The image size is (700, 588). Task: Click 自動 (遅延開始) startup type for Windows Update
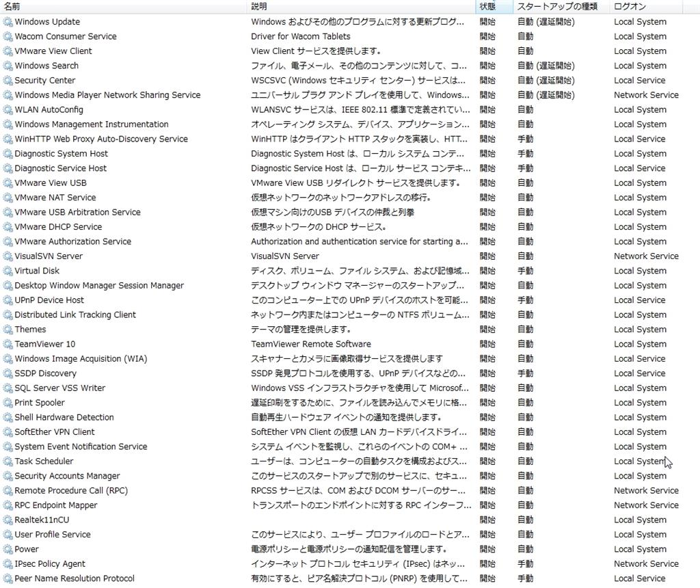tap(546, 22)
